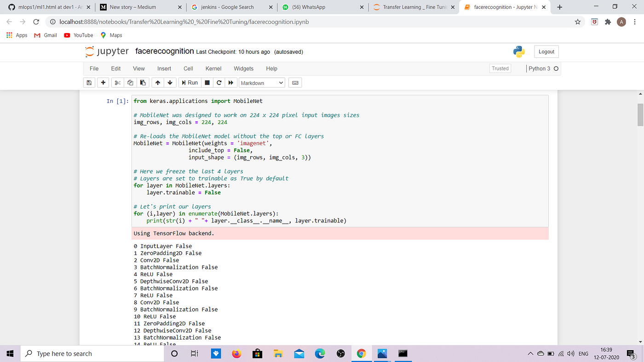Screen dimensions: 644x362
Task: Open the Chrome three-dot menu
Action: (635, 22)
